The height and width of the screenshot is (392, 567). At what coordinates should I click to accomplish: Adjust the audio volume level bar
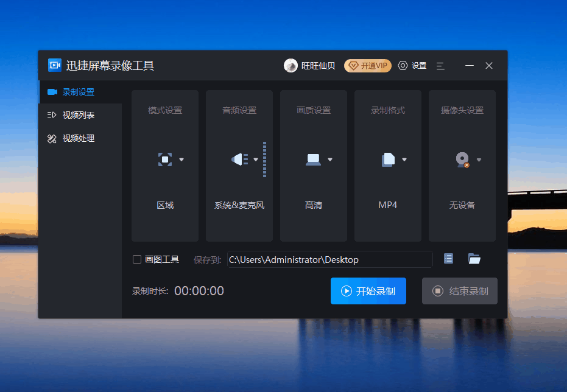tap(265, 159)
